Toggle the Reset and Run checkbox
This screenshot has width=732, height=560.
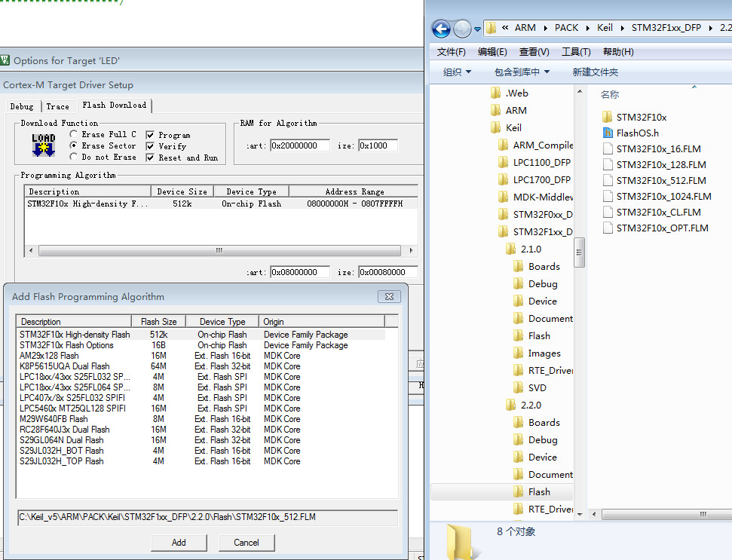150,158
